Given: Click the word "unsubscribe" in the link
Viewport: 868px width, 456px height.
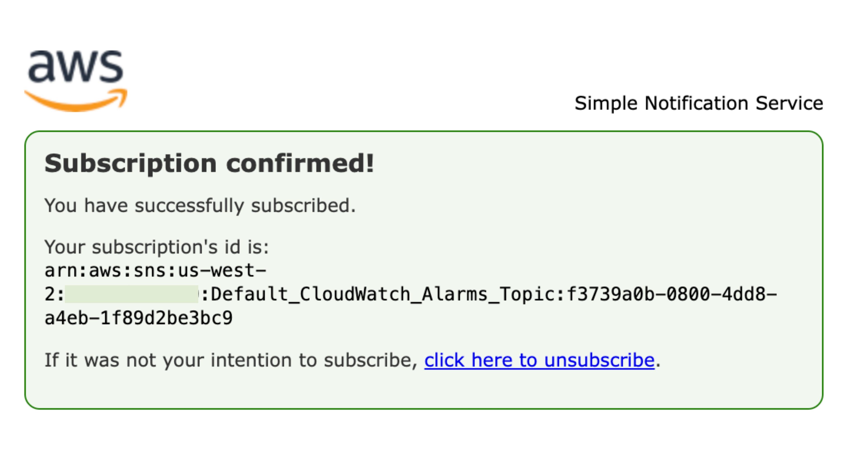Looking at the screenshot, I should (x=599, y=360).
